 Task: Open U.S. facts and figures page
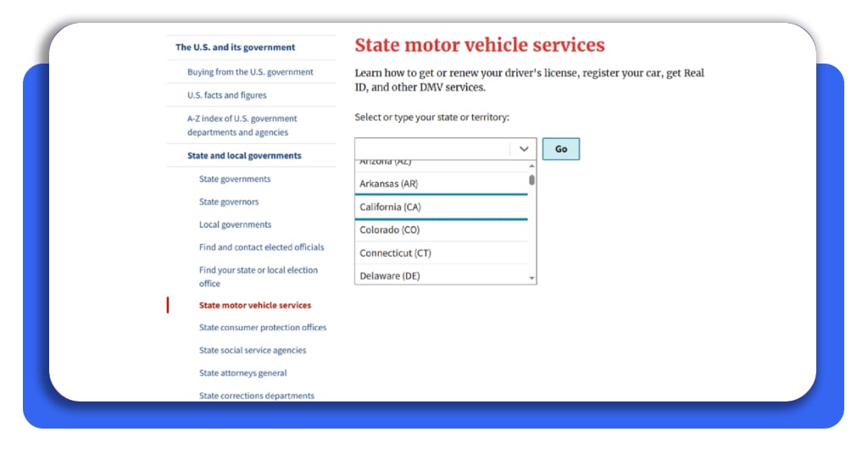coord(227,95)
